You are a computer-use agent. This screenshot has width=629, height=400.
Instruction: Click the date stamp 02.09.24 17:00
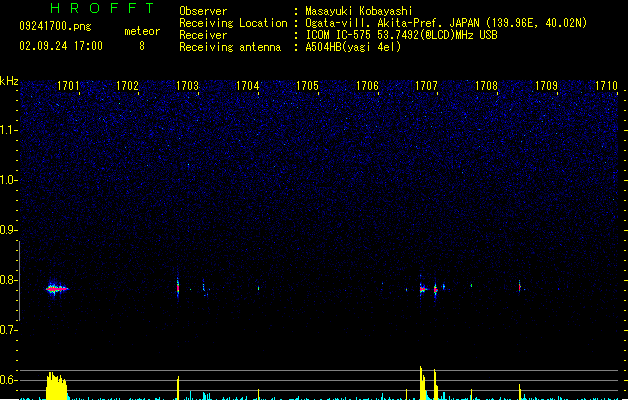point(61,46)
